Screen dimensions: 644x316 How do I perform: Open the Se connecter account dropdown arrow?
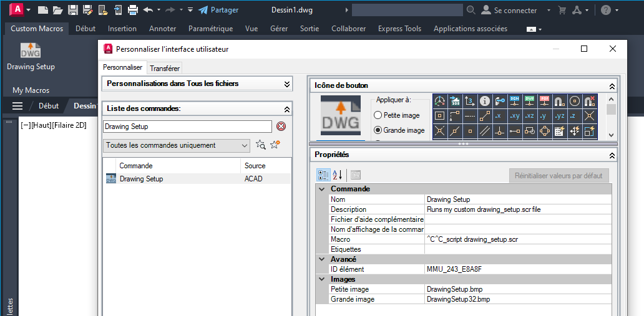[x=549, y=10]
